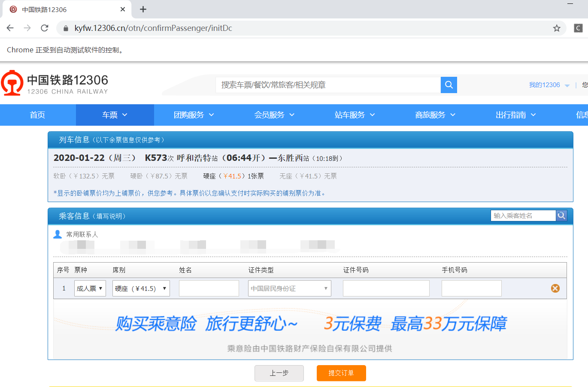Open the 中国居民身份证 document type dropdown
Screen dimensions: 588x387
[289, 288]
